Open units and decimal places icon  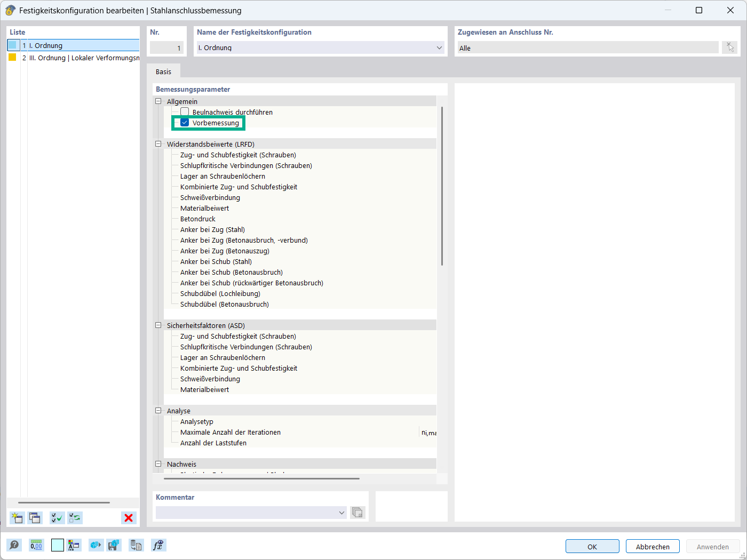(36, 546)
